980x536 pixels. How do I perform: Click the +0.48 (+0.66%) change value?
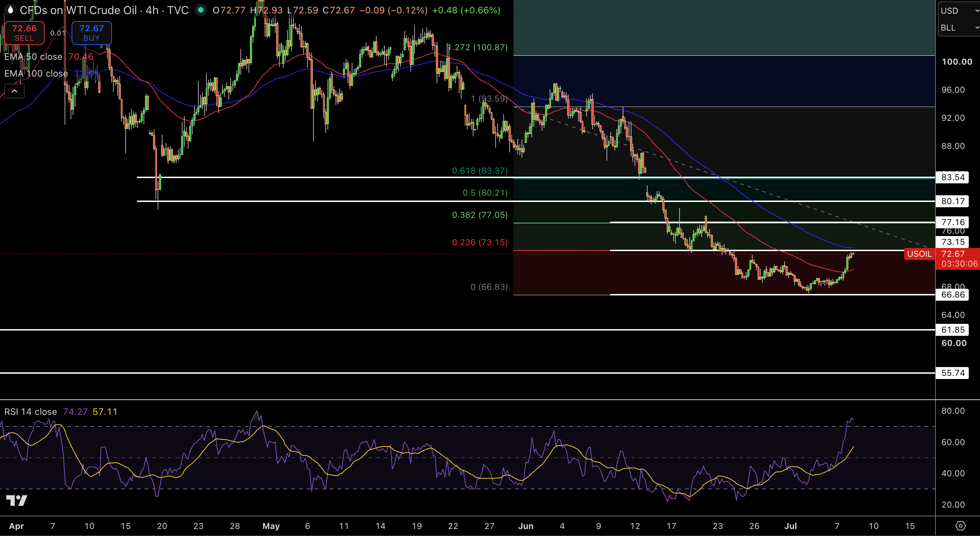click(466, 10)
